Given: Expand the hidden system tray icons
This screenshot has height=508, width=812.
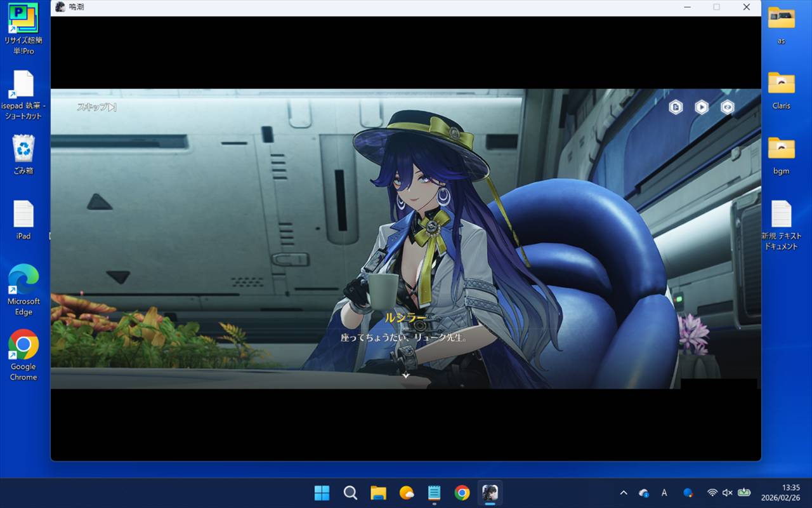Looking at the screenshot, I should click(x=624, y=493).
